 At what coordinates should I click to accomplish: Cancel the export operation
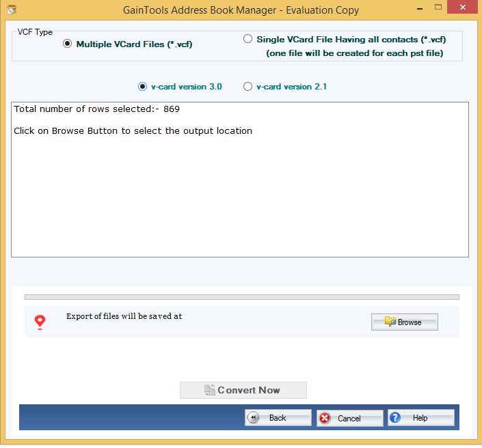coord(350,418)
